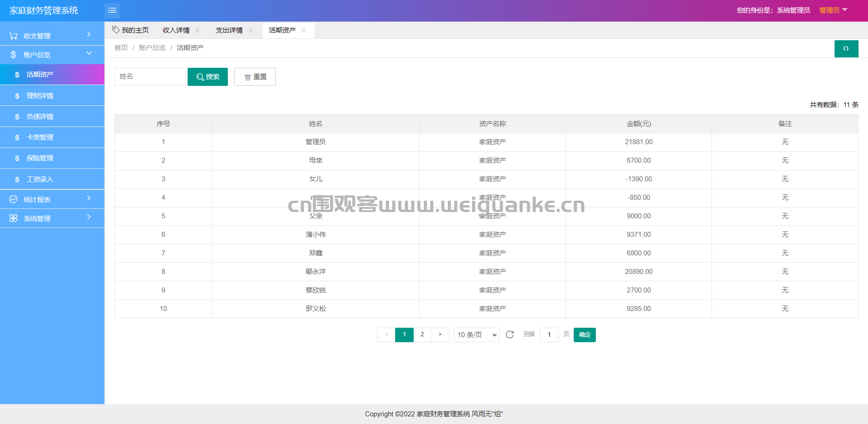Click the chart icon beside 统计报表
Image resolution: width=868 pixels, height=424 pixels.
(14, 199)
